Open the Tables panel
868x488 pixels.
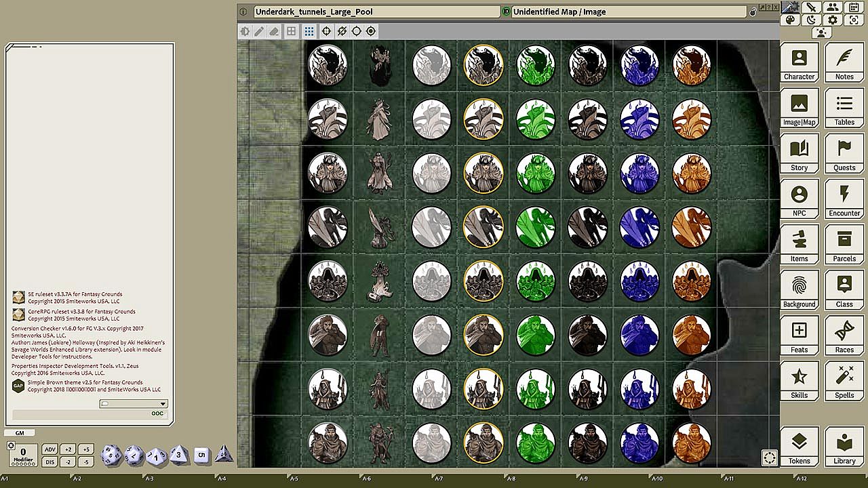[844, 108]
